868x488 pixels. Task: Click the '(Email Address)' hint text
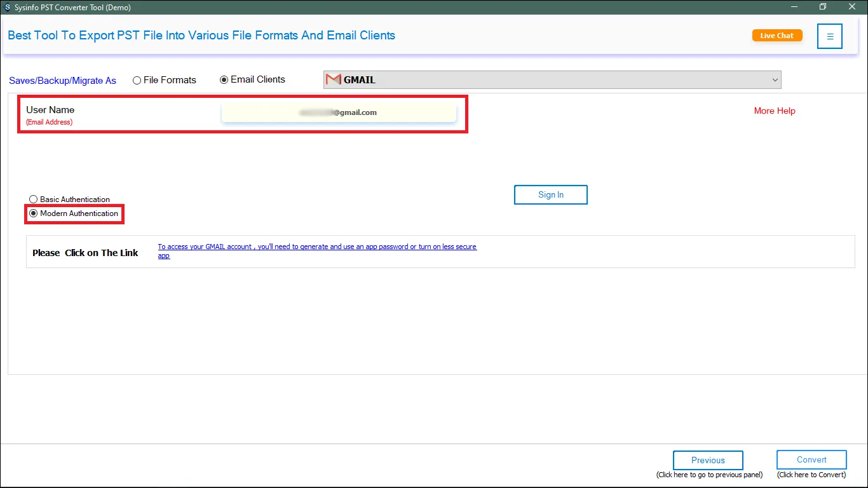(x=49, y=122)
